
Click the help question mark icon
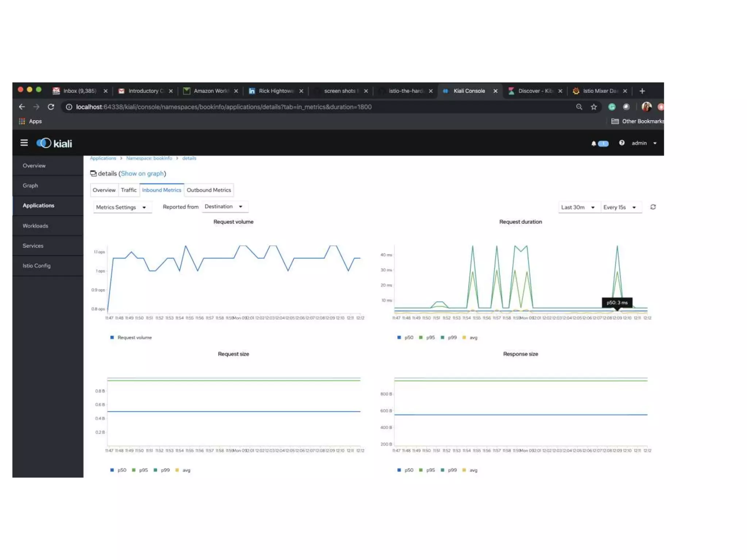click(622, 143)
